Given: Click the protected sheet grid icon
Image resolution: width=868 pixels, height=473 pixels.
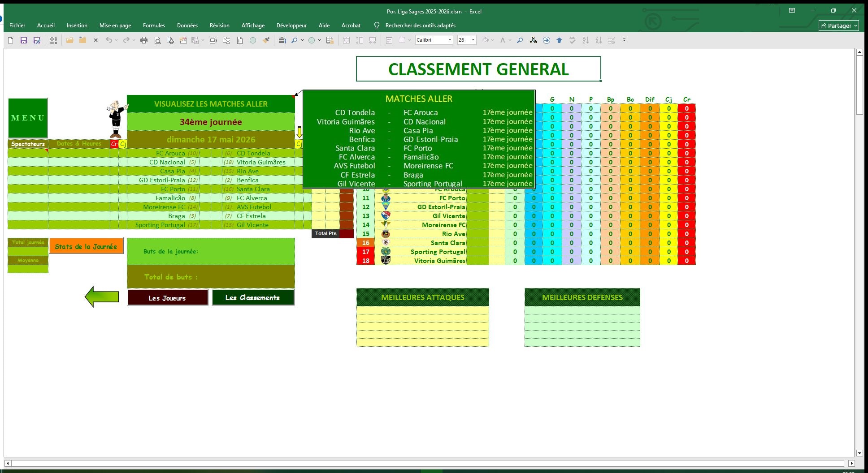Looking at the screenshot, I should click(330, 40).
